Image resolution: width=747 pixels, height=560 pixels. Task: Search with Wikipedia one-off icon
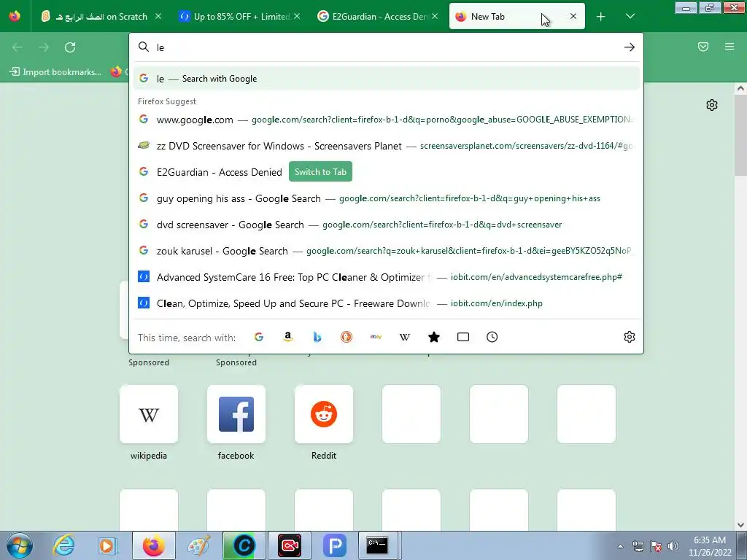point(405,337)
